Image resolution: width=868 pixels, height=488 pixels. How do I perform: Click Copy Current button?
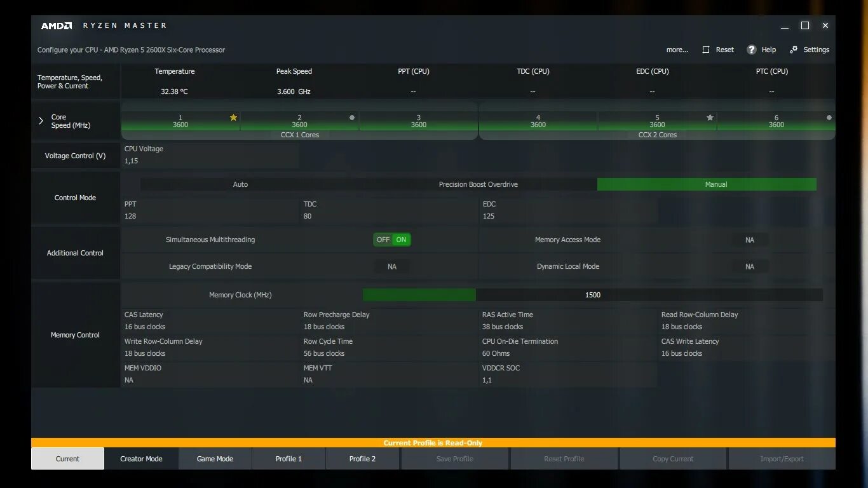click(x=673, y=459)
